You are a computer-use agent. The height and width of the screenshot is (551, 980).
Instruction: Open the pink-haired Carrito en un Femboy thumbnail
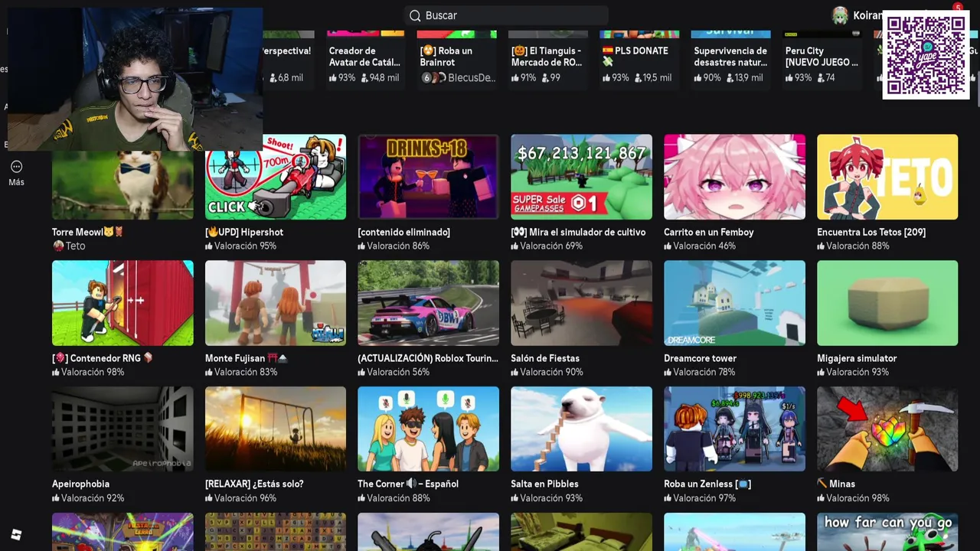[734, 177]
